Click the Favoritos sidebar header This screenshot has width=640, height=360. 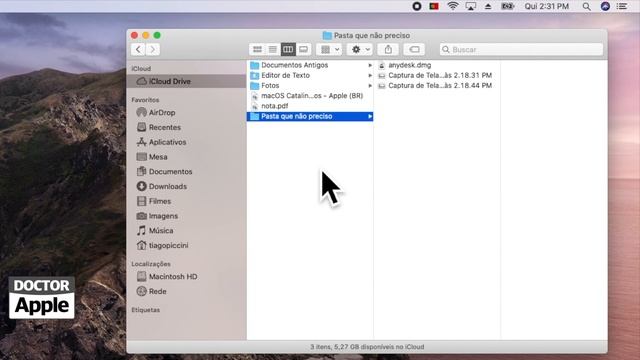pyautogui.click(x=145, y=100)
